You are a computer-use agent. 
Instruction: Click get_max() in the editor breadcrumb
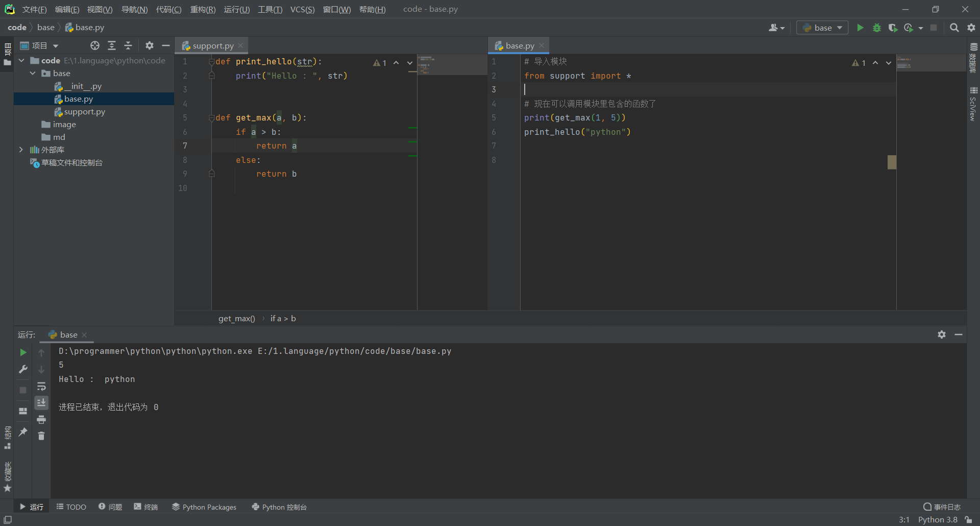[x=236, y=318]
